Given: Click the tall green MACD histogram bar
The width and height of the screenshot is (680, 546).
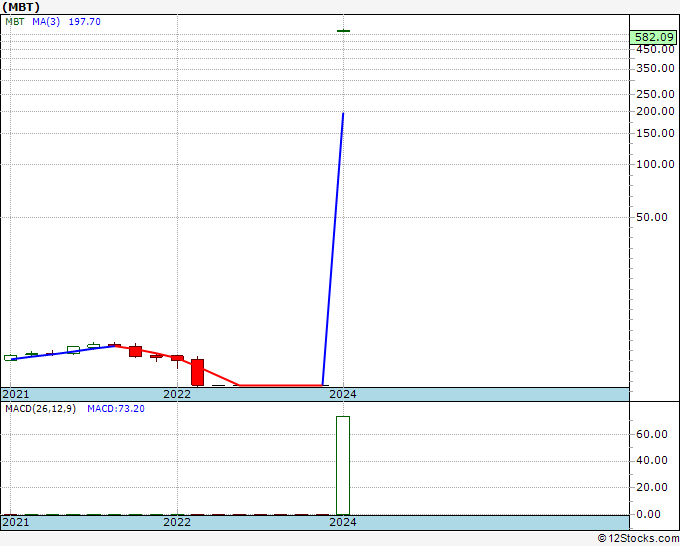Looking at the screenshot, I should (343, 465).
